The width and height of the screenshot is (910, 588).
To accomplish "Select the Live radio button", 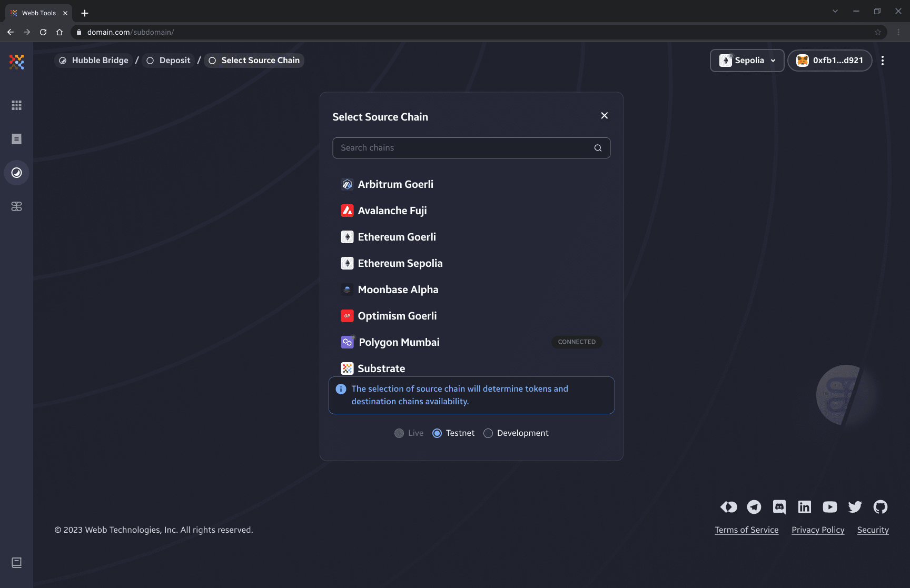I will pyautogui.click(x=399, y=433).
